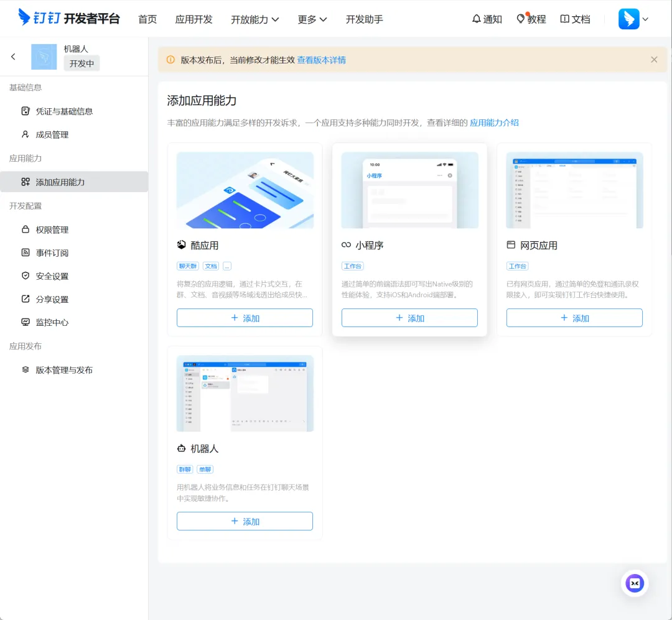Click the 机器人 robot head icon
Viewport: 672px width, 620px height.
pyautogui.click(x=181, y=448)
